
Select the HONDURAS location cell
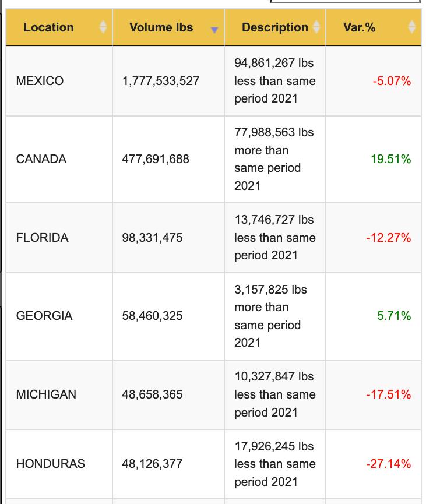point(51,464)
